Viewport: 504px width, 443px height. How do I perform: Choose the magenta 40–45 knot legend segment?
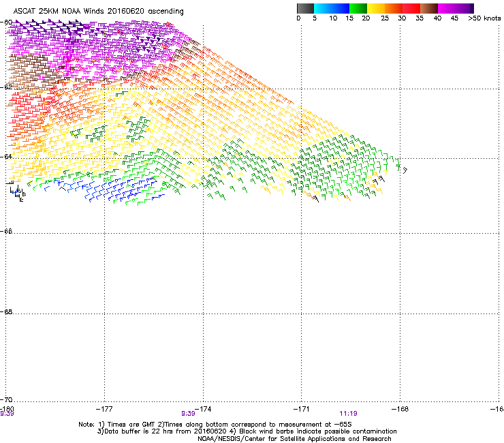coord(447,8)
